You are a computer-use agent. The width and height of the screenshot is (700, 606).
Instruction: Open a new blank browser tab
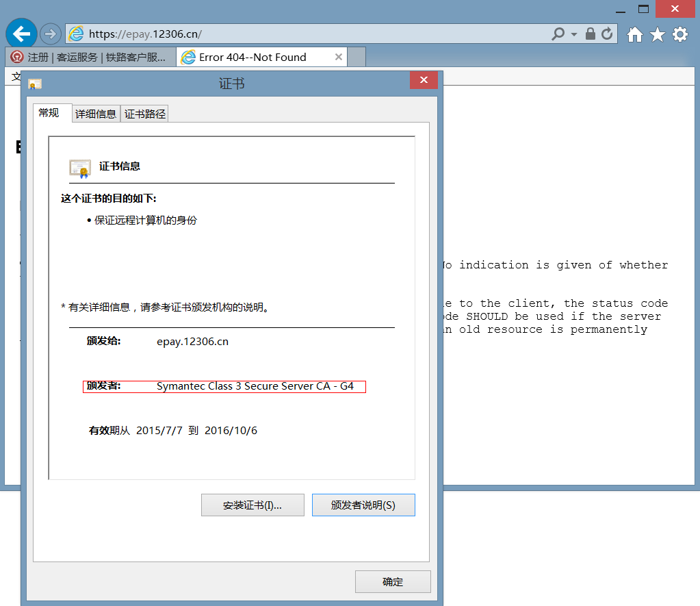coord(357,57)
